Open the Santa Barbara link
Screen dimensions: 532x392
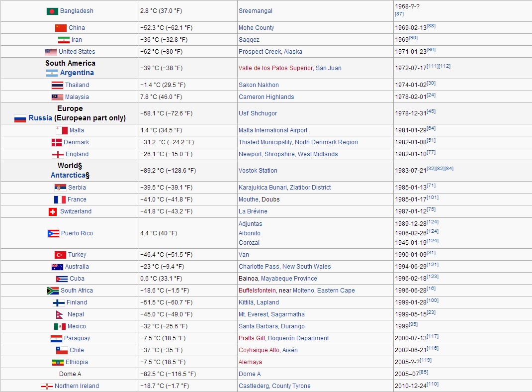(258, 326)
